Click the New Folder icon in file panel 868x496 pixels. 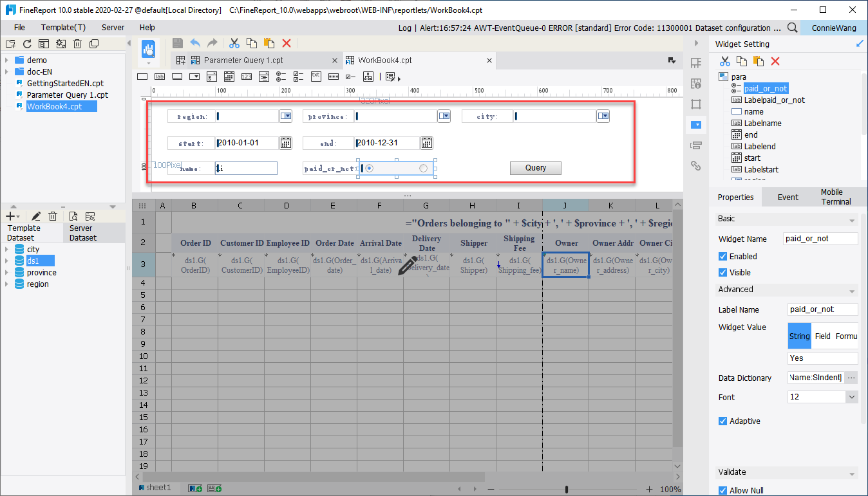point(10,44)
